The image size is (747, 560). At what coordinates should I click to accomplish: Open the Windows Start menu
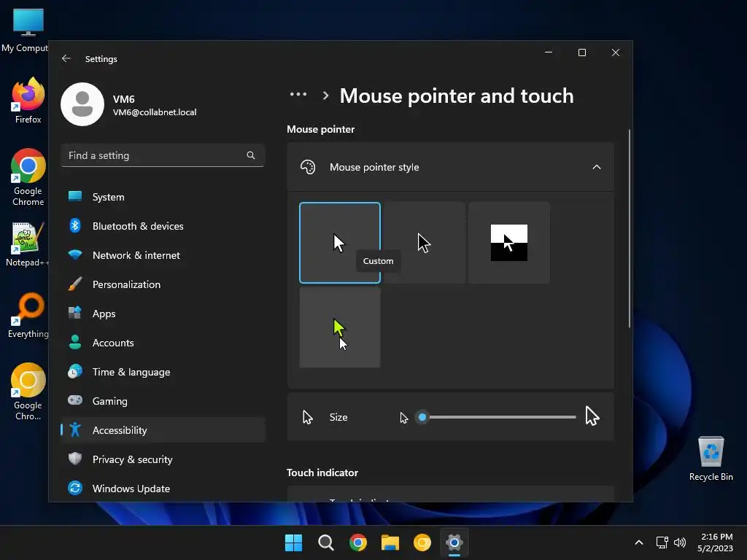pos(293,542)
